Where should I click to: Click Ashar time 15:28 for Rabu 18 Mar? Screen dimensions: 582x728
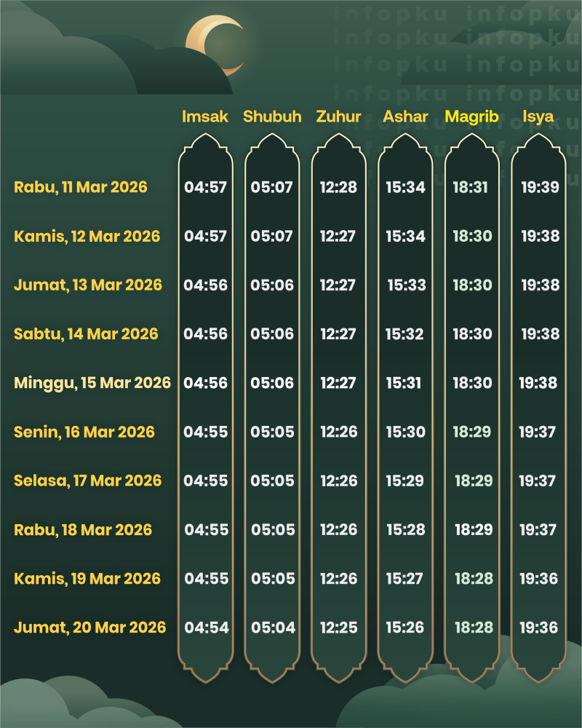pyautogui.click(x=406, y=530)
